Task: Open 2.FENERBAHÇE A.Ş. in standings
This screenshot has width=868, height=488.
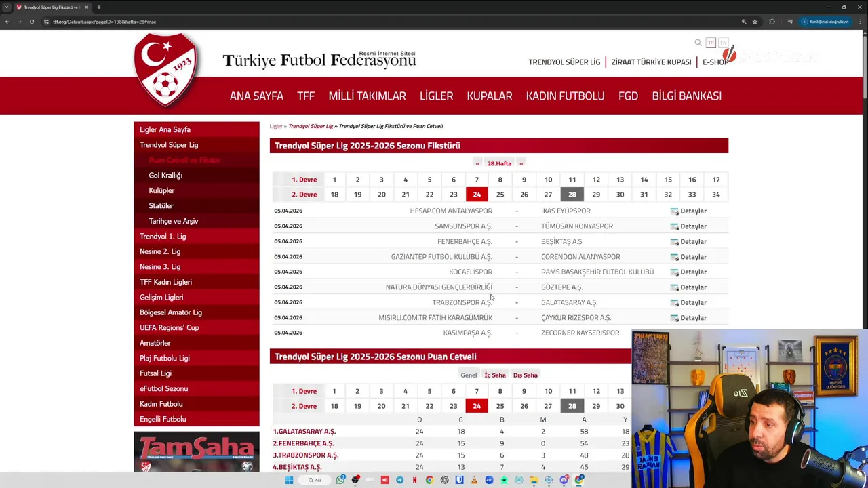Action: (x=304, y=443)
